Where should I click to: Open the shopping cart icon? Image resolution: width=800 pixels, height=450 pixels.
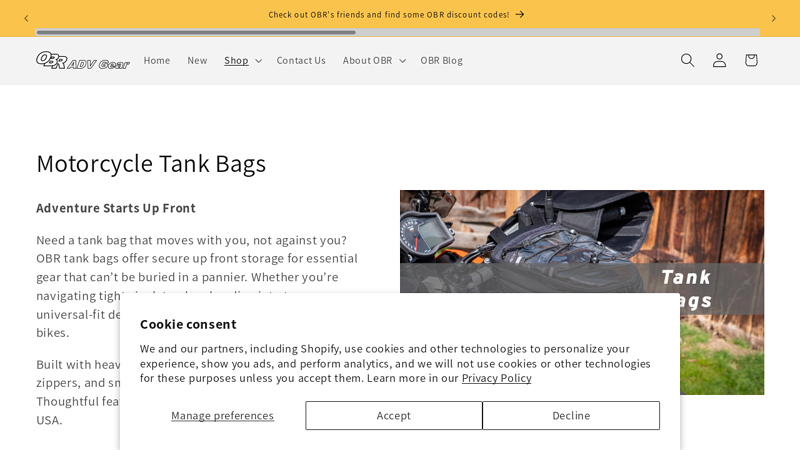[751, 60]
